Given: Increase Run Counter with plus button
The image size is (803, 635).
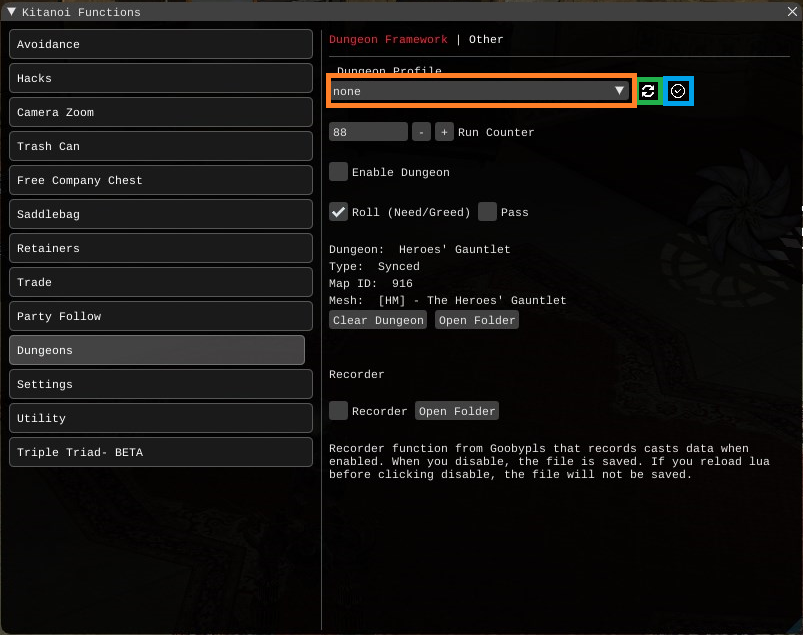Looking at the screenshot, I should point(444,132).
